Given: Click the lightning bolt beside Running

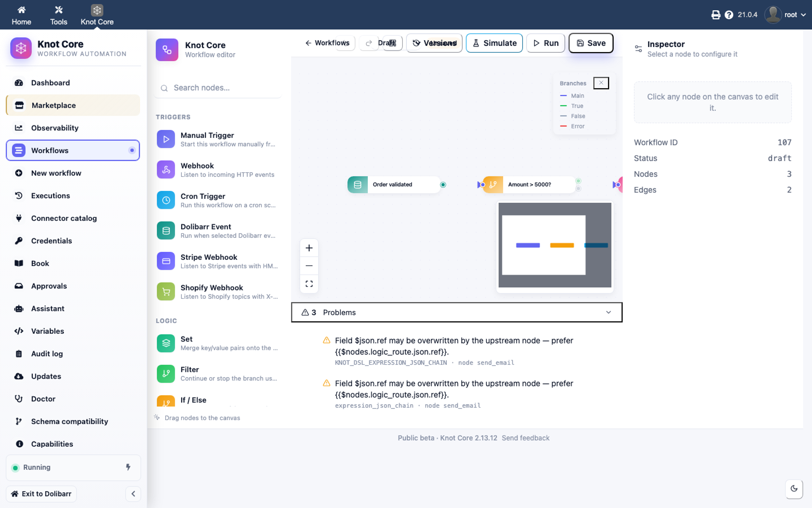Looking at the screenshot, I should pos(128,467).
